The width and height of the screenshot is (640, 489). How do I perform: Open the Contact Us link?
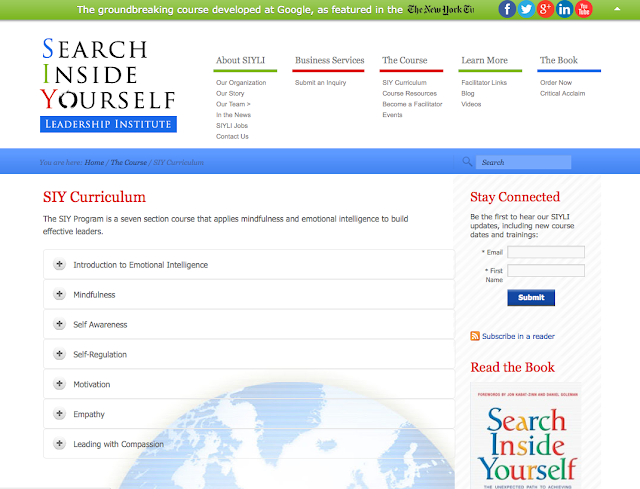tap(232, 136)
